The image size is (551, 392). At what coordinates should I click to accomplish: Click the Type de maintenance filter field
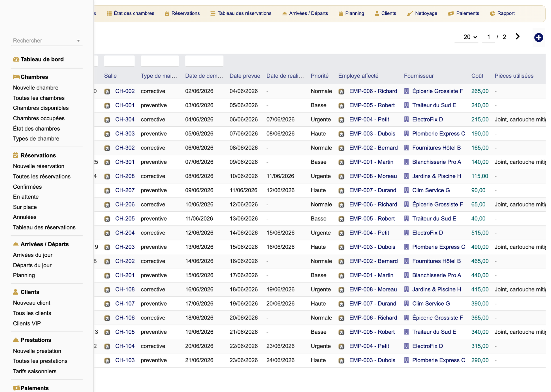point(160,61)
